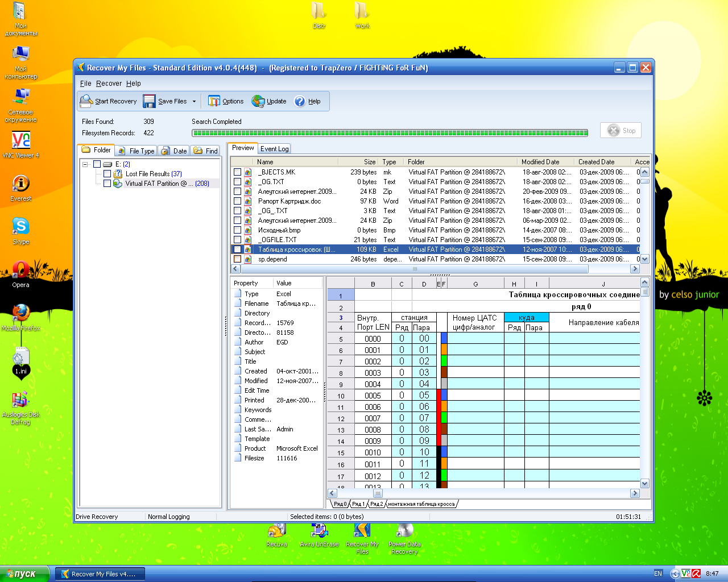
Task: Sort file list by Created Date column
Action: (x=603, y=162)
